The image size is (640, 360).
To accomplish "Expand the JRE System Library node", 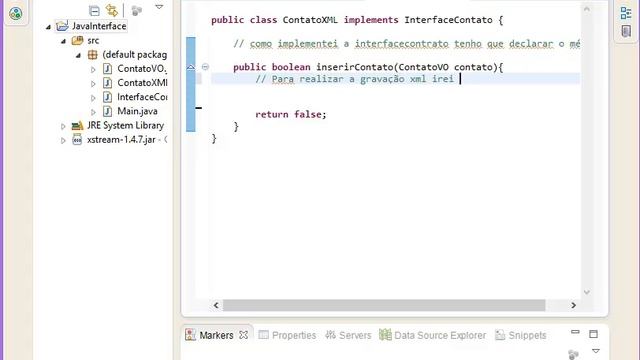I will pos(63,127).
